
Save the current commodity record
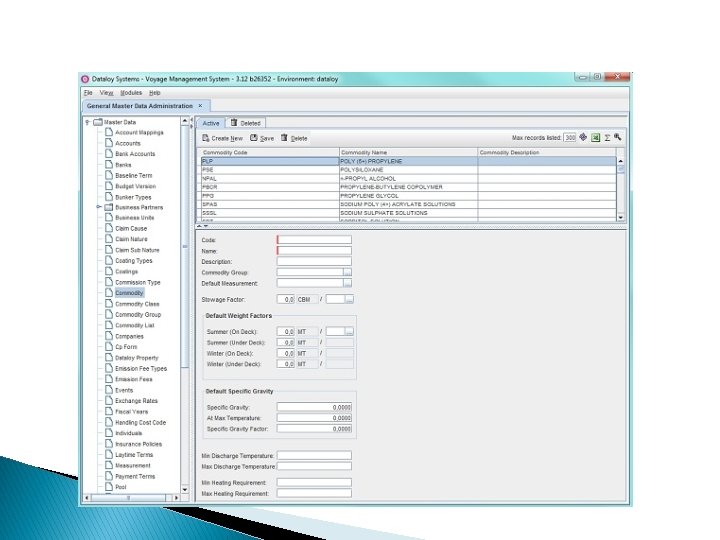point(262,138)
